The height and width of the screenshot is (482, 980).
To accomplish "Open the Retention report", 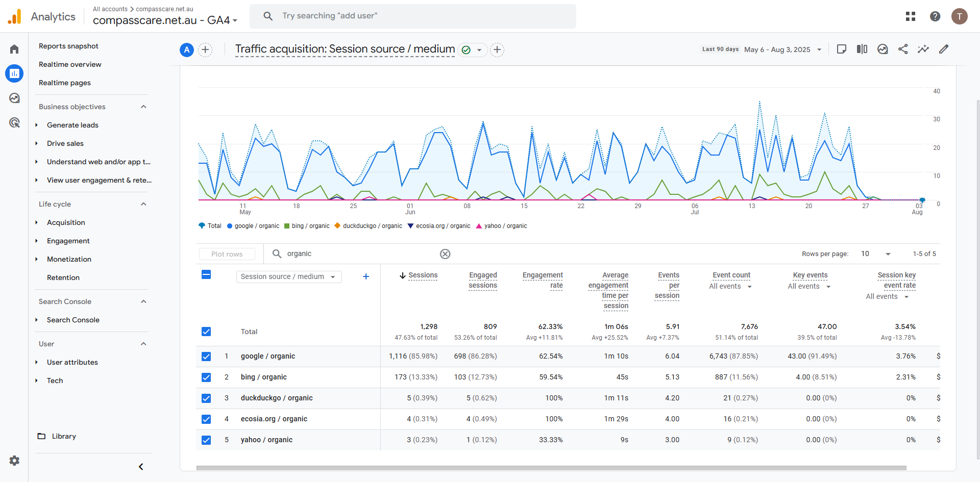I will coord(63,277).
